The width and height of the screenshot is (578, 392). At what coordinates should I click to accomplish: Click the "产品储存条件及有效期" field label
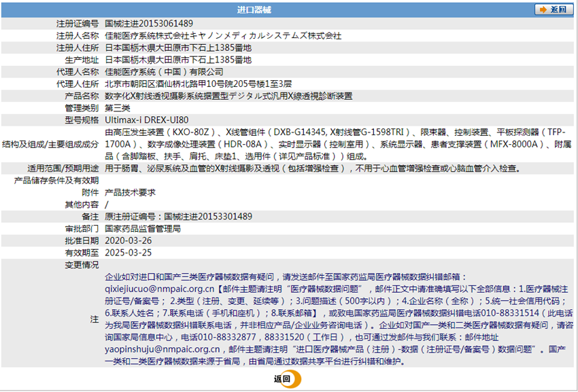pos(56,181)
